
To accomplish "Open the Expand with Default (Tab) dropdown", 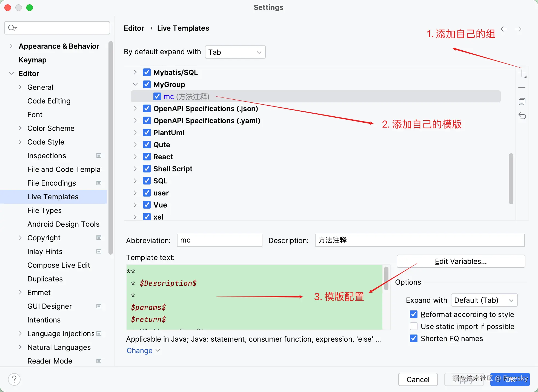I will point(484,300).
